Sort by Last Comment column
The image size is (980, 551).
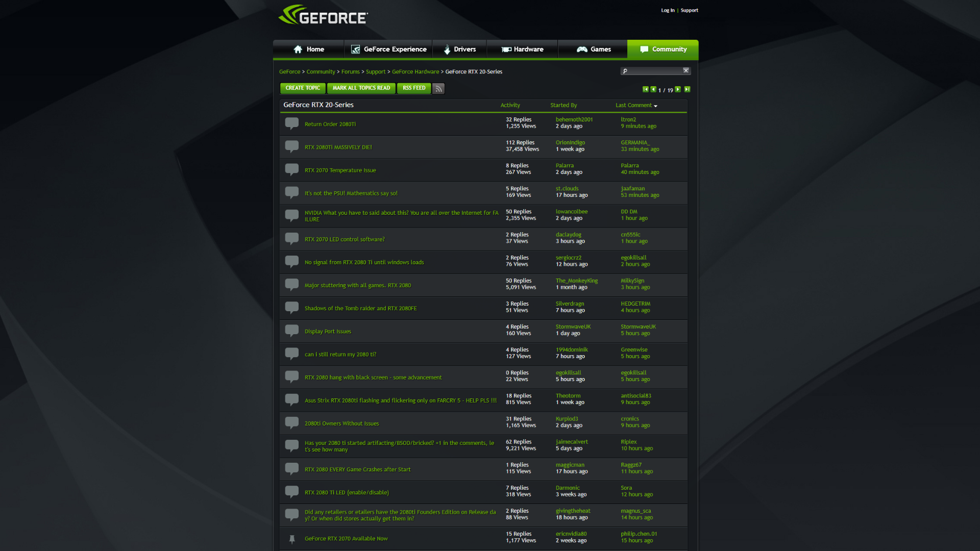636,105
